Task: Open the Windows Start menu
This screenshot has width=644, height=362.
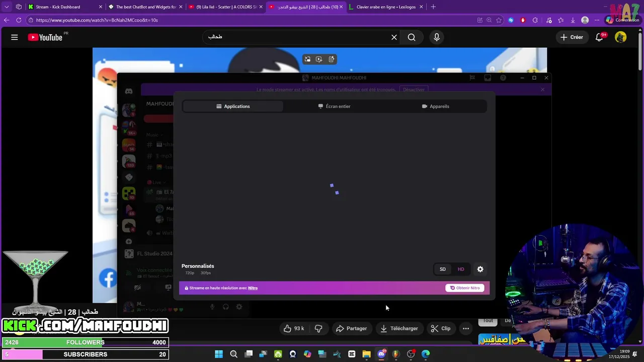Action: point(219,354)
